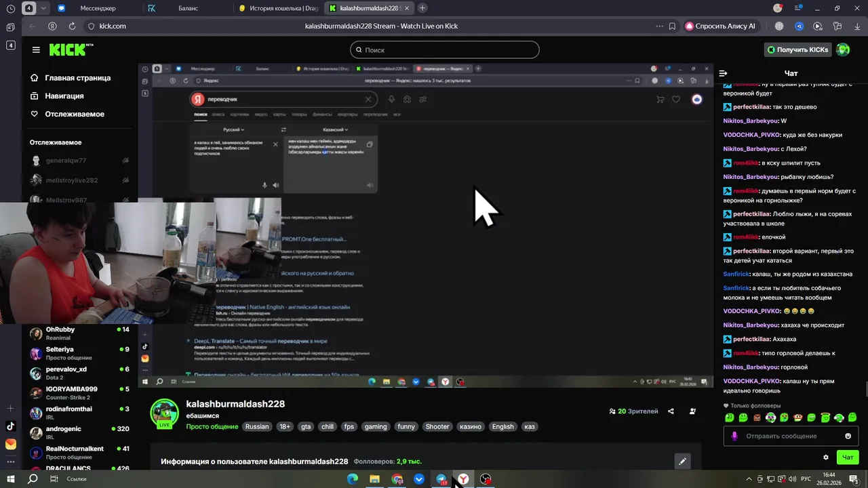Bookmark this page in address bar

pyautogui.click(x=672, y=26)
